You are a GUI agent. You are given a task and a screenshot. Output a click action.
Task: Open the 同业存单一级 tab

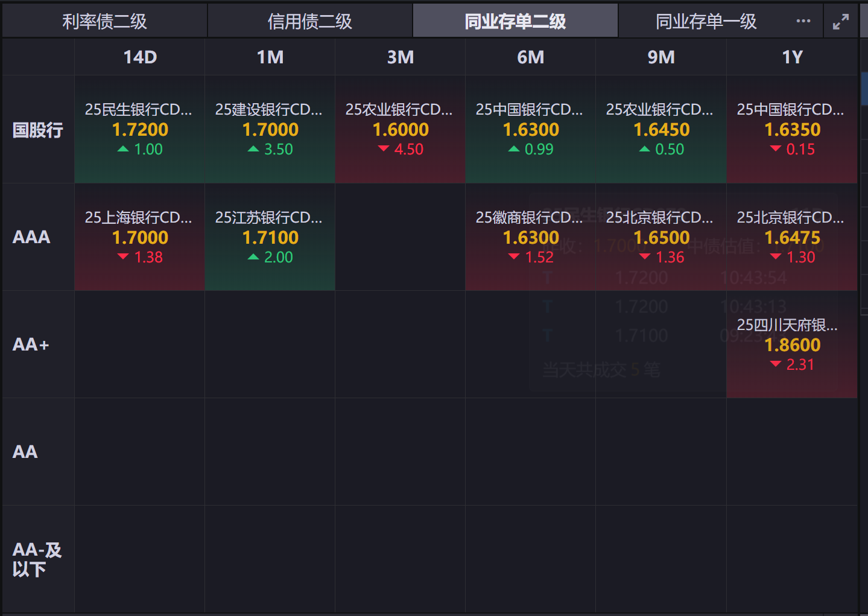pos(706,22)
